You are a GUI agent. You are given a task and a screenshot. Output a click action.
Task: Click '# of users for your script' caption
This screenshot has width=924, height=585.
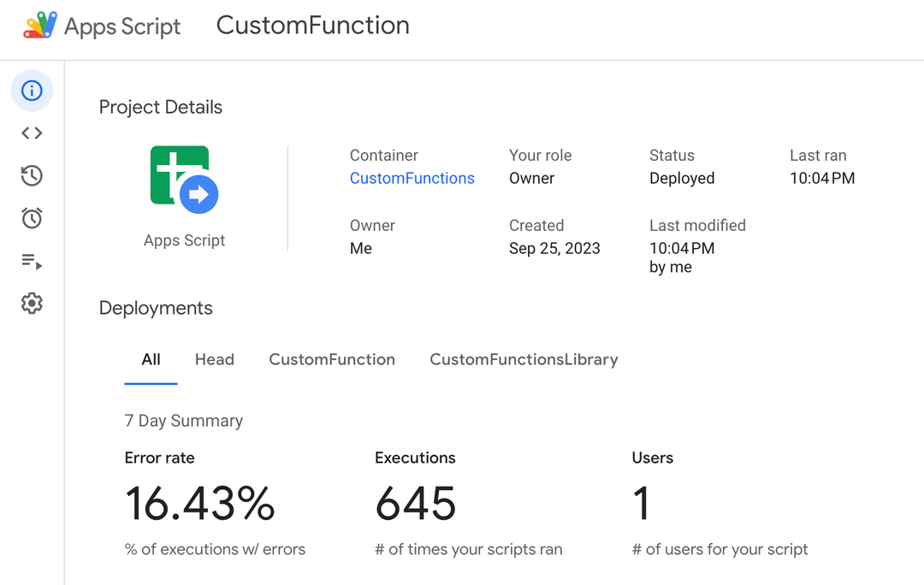coord(720,550)
